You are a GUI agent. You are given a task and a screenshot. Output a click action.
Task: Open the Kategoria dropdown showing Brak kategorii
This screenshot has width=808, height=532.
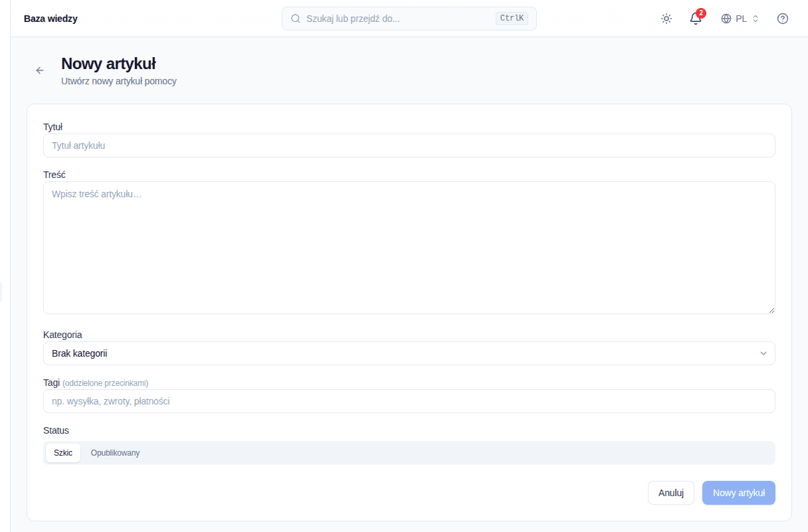point(409,353)
